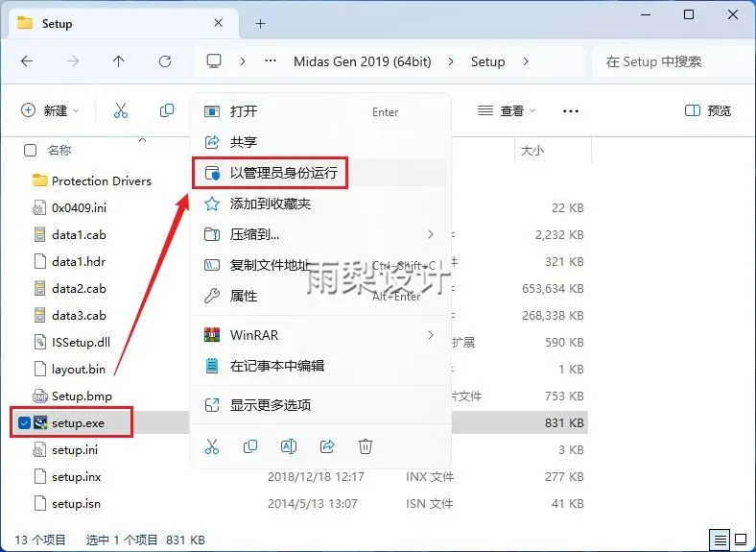This screenshot has height=552, width=756.
Task: Click the This PC monitor icon in address bar
Action: 214,61
